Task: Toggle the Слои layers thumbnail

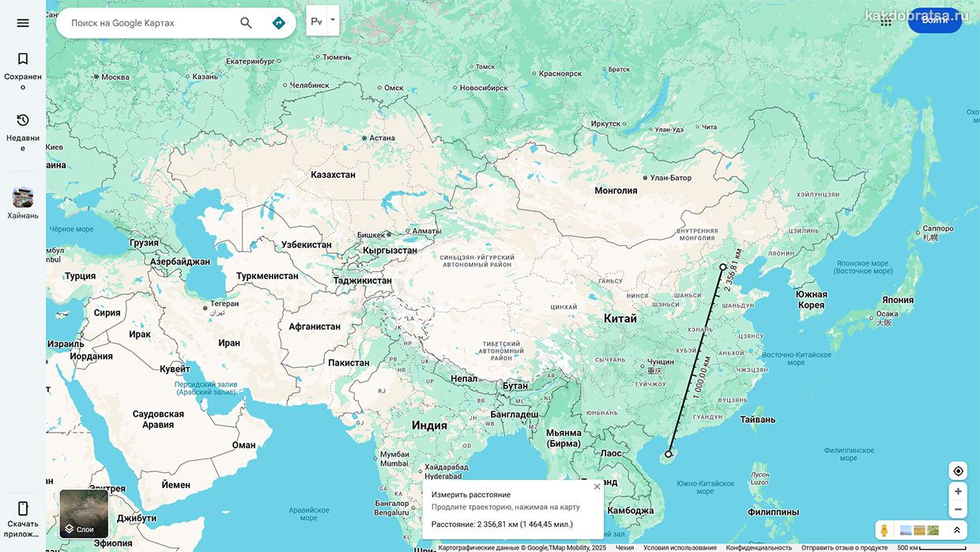Action: tap(84, 514)
